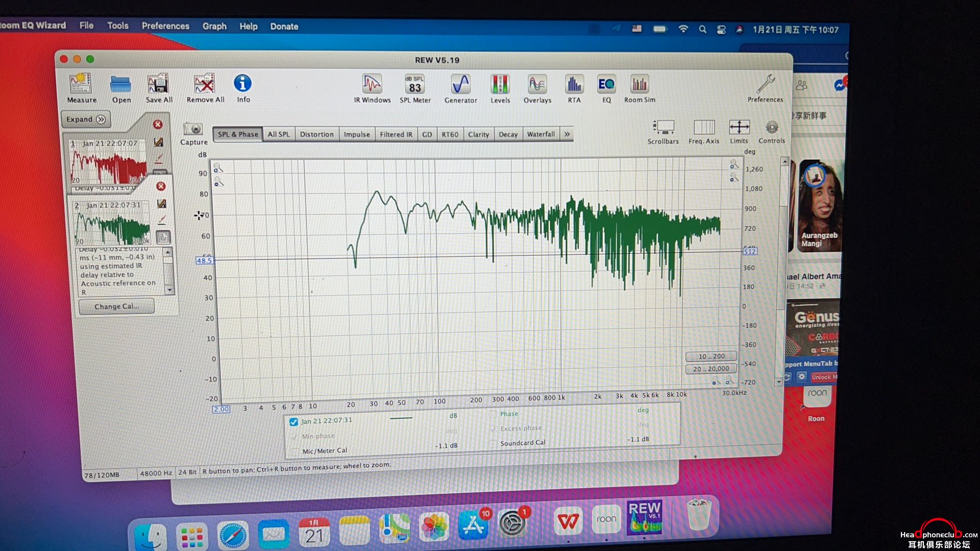Screen dimensions: 980x551
Task: Switch to Waterfall tab
Action: [541, 134]
